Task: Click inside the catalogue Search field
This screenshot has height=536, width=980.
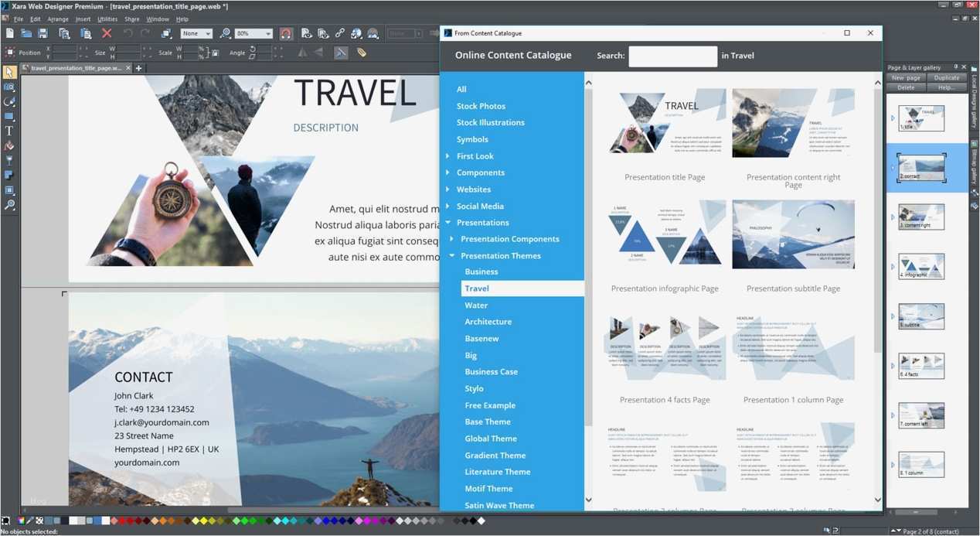Action: tap(672, 56)
